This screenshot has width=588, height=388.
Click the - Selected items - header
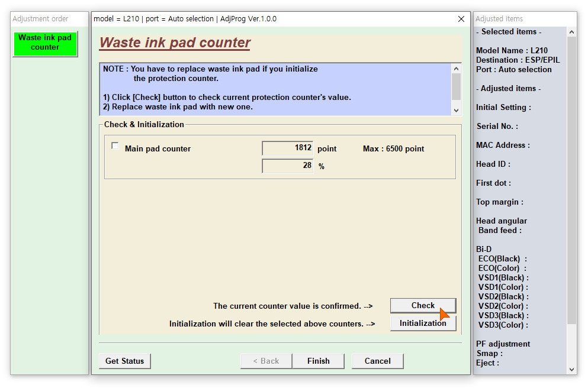[x=509, y=32]
